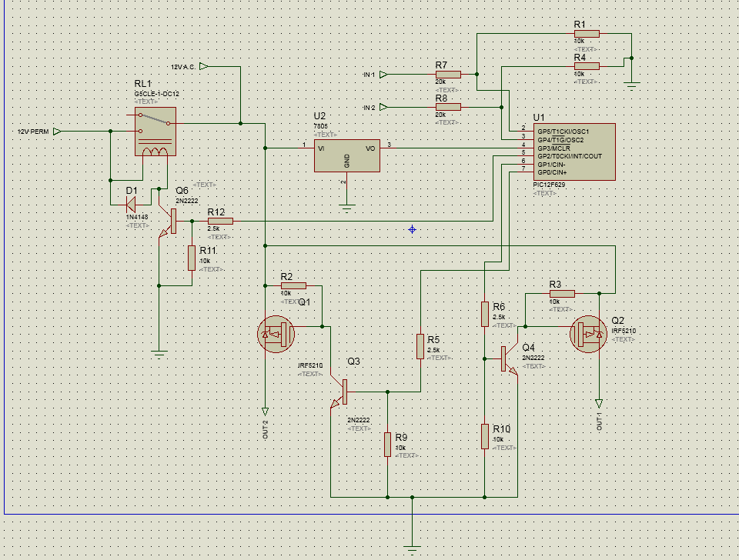Click the OUT 2 output terminal
This screenshot has width=739, height=560.
coord(265,412)
